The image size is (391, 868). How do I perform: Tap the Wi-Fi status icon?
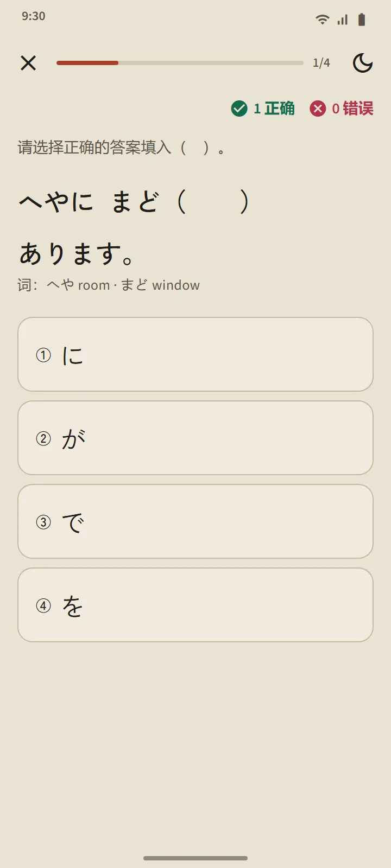[x=322, y=20]
